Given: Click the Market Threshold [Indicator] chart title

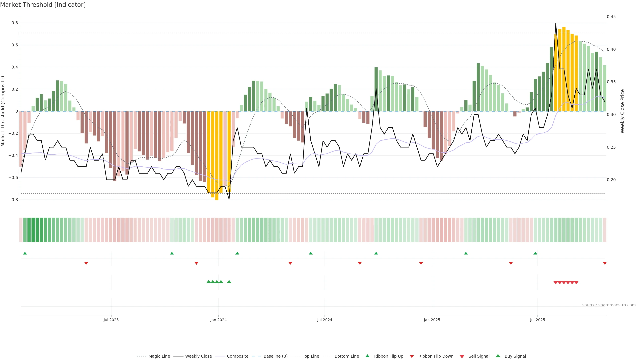Looking at the screenshot, I should [43, 5].
